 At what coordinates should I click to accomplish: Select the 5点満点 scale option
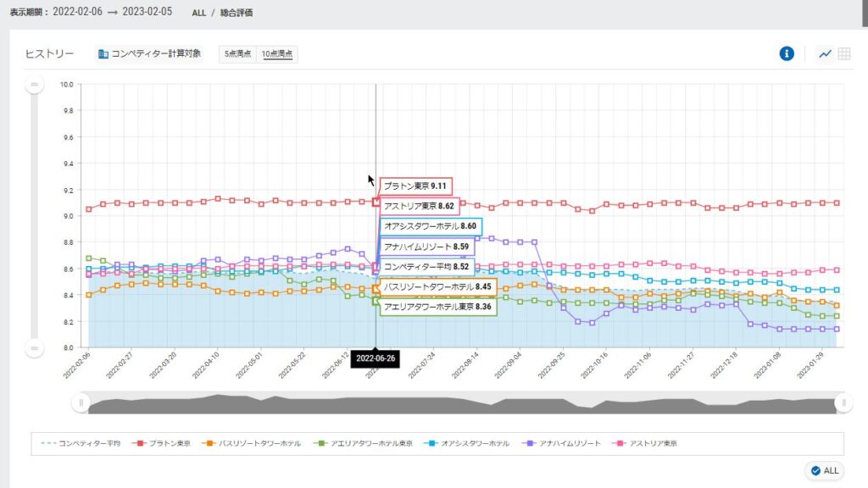[237, 54]
